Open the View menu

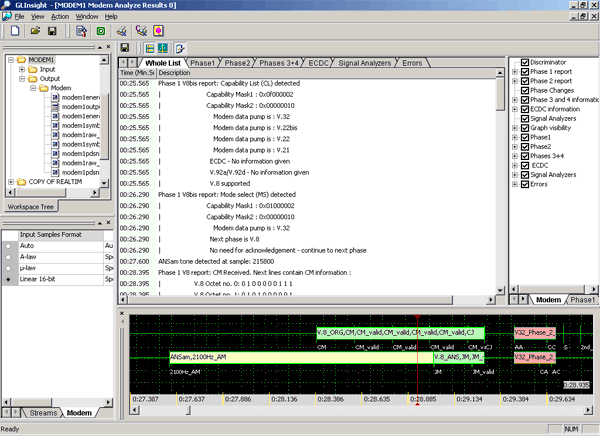[38, 16]
